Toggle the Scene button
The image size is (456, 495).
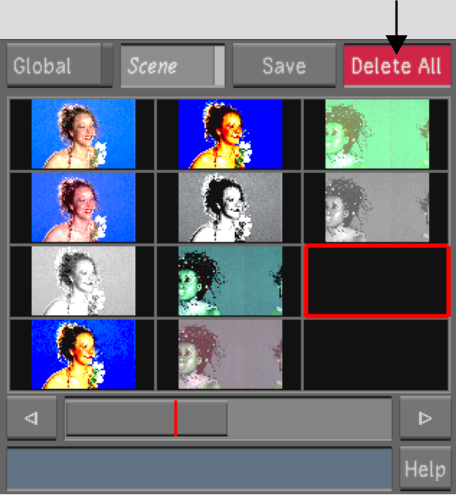(173, 65)
